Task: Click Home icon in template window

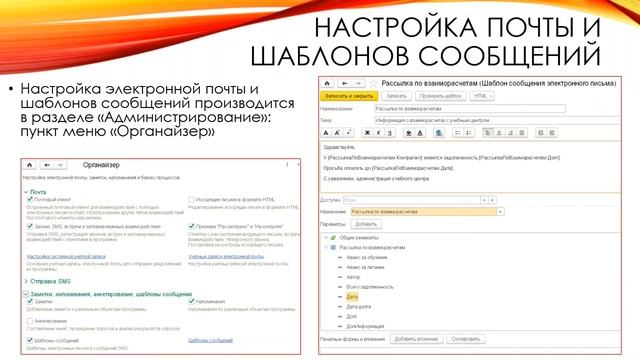Action: (x=327, y=83)
